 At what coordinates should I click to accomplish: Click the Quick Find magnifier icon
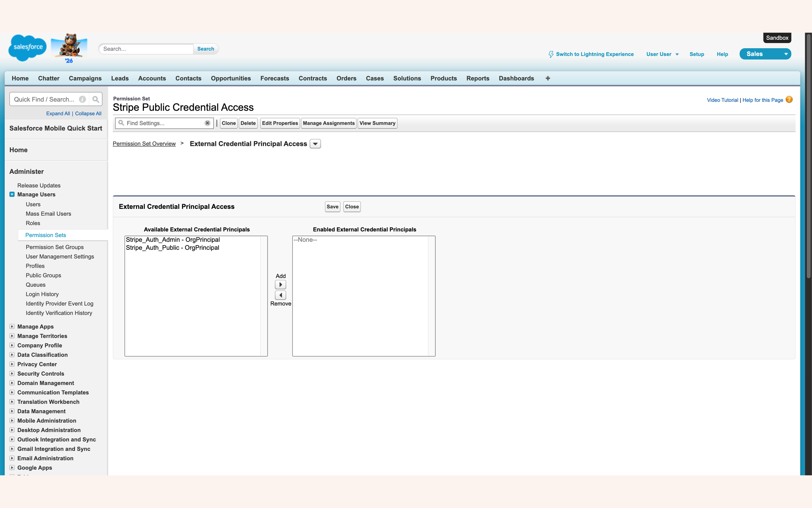[x=96, y=99]
